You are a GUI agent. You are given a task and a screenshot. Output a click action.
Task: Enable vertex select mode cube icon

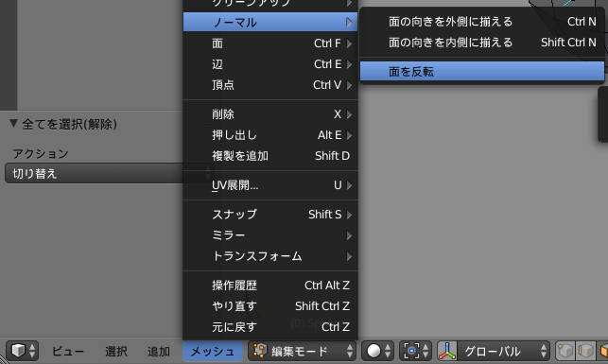[565, 351]
